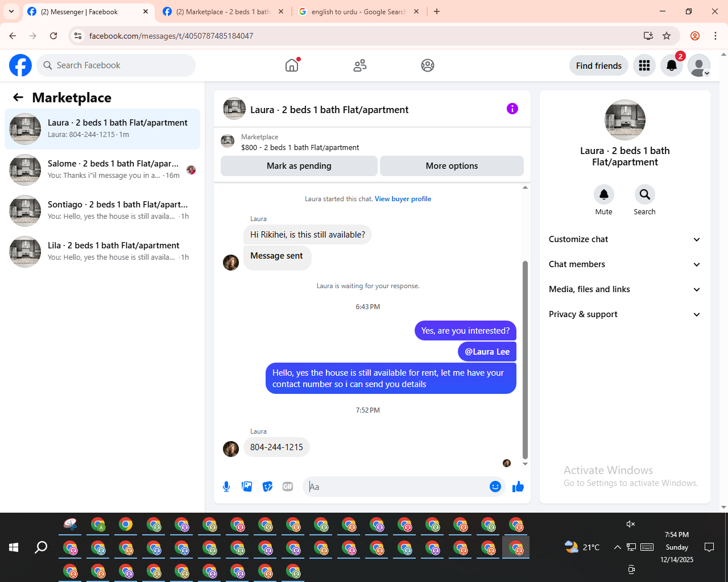Open Chrome three-dot menu
The width and height of the screenshot is (728, 582).
(715, 36)
